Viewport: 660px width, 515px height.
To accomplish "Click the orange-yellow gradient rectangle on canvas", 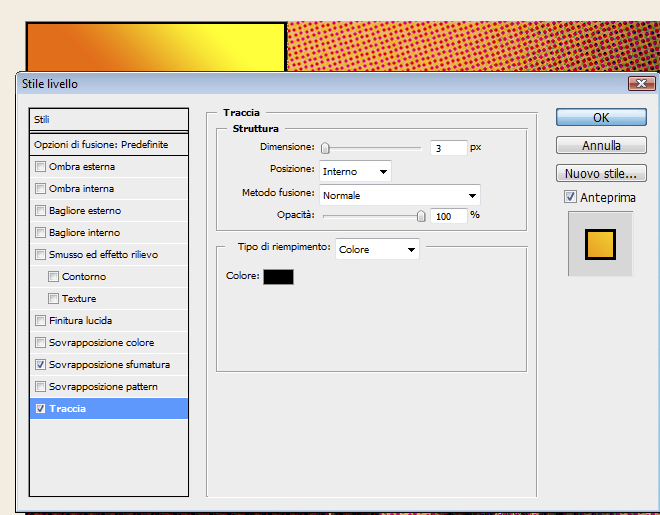I will (156, 47).
